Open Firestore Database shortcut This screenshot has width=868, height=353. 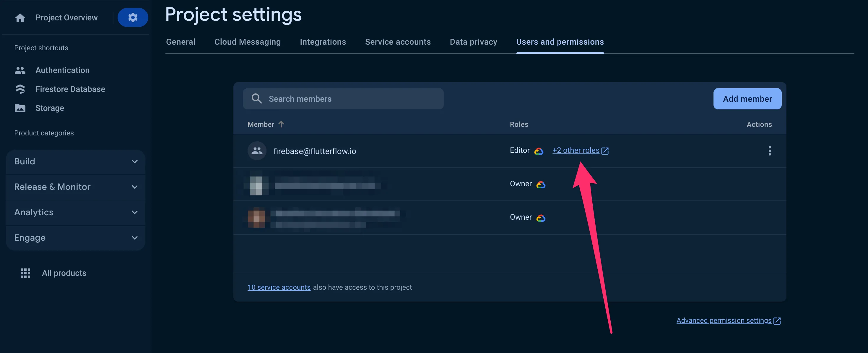70,89
